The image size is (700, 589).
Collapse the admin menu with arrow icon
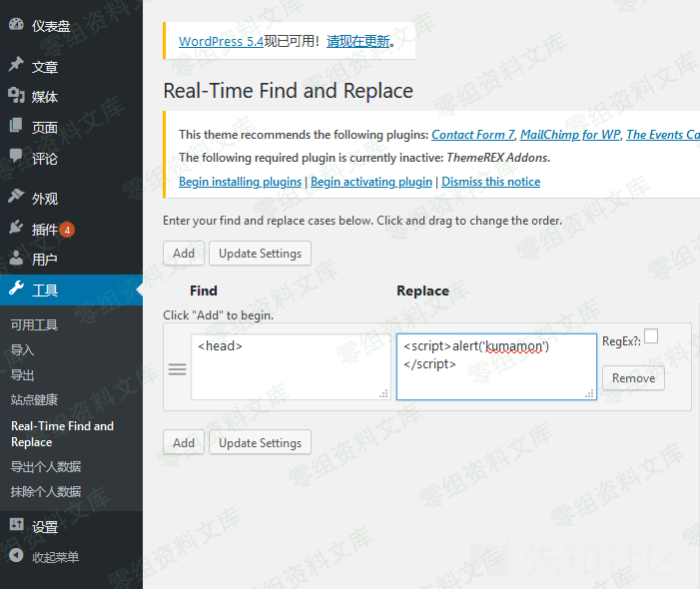[x=16, y=556]
